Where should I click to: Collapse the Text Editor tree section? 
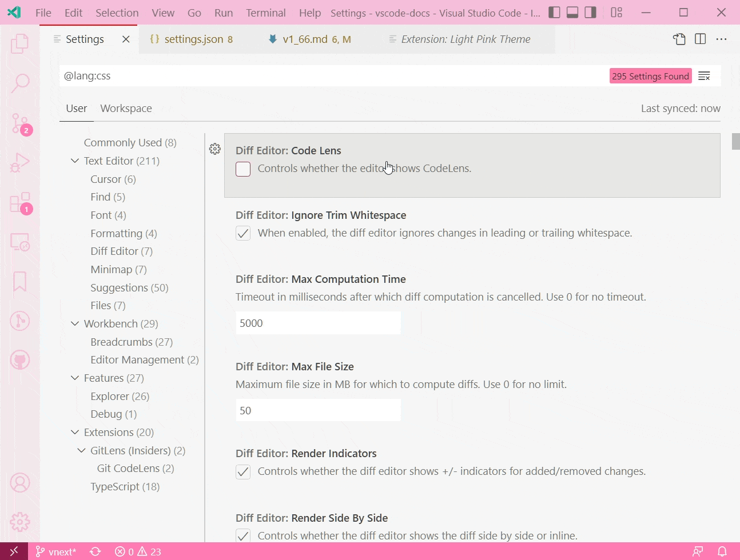(x=75, y=161)
